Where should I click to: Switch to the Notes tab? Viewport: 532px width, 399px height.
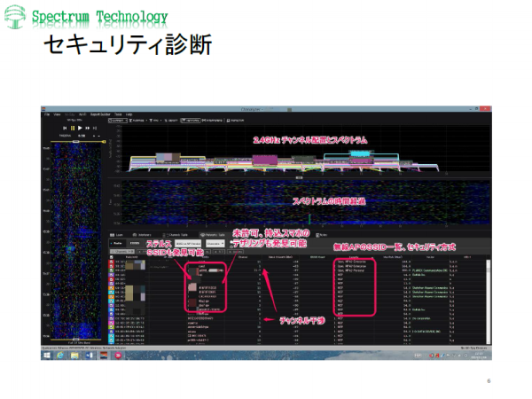click(x=321, y=235)
